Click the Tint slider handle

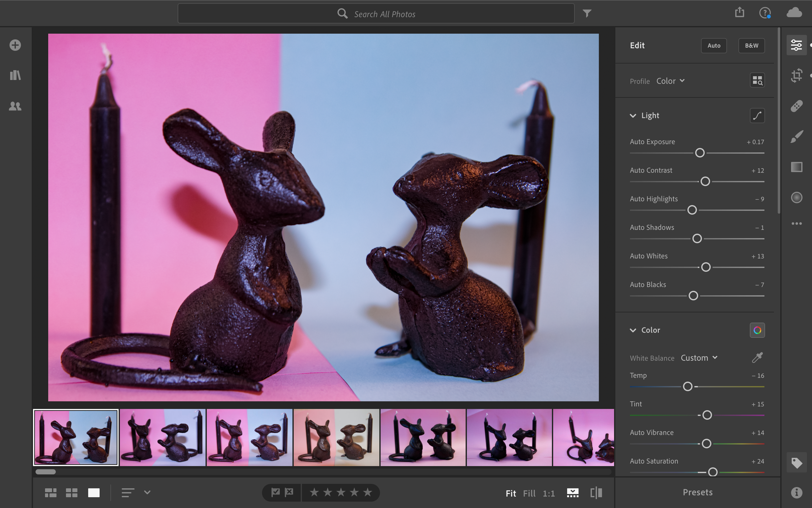(x=707, y=415)
